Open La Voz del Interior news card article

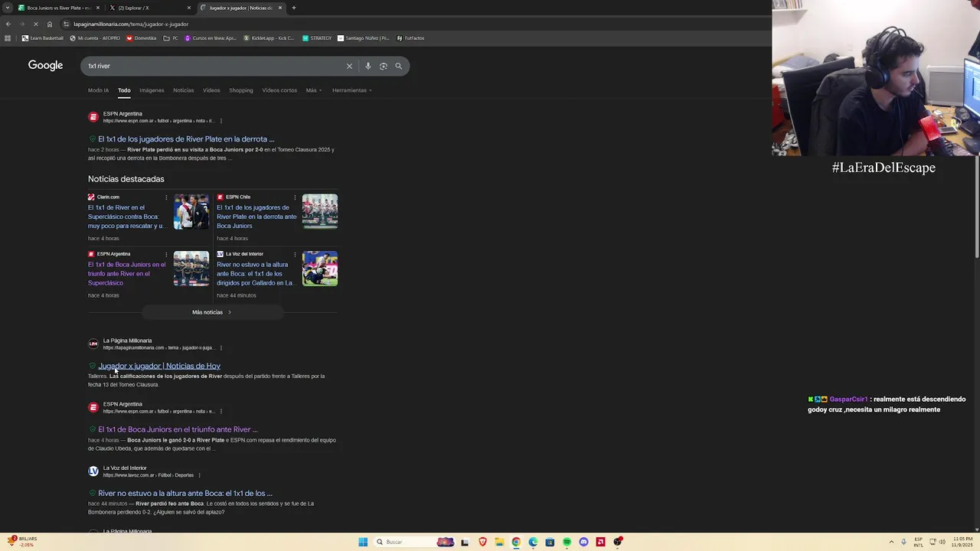pyautogui.click(x=255, y=274)
